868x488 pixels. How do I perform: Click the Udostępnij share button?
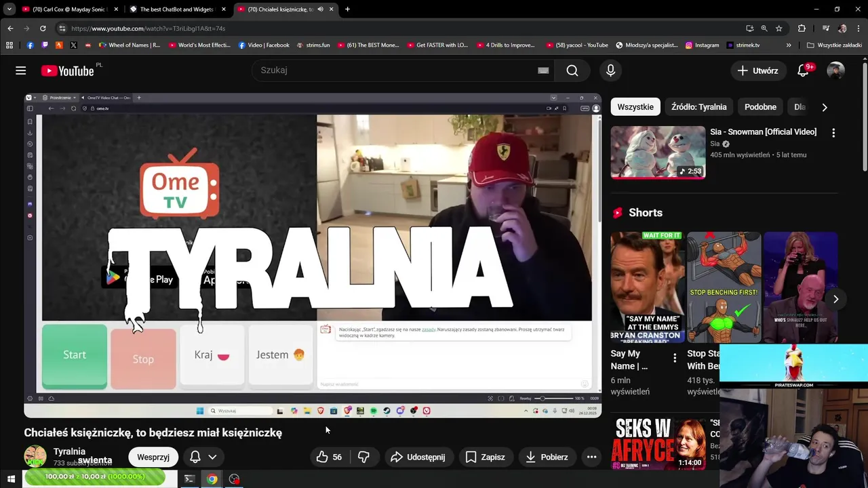pyautogui.click(x=418, y=457)
